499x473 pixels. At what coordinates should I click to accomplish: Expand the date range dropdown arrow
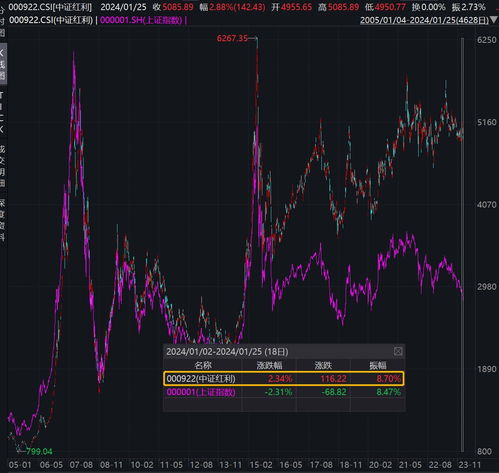(x=494, y=20)
